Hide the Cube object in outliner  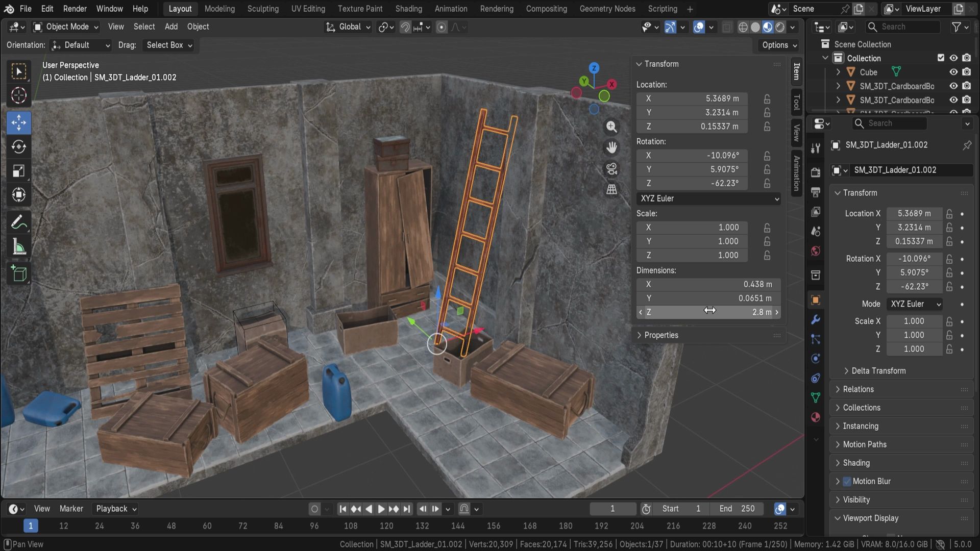click(953, 72)
